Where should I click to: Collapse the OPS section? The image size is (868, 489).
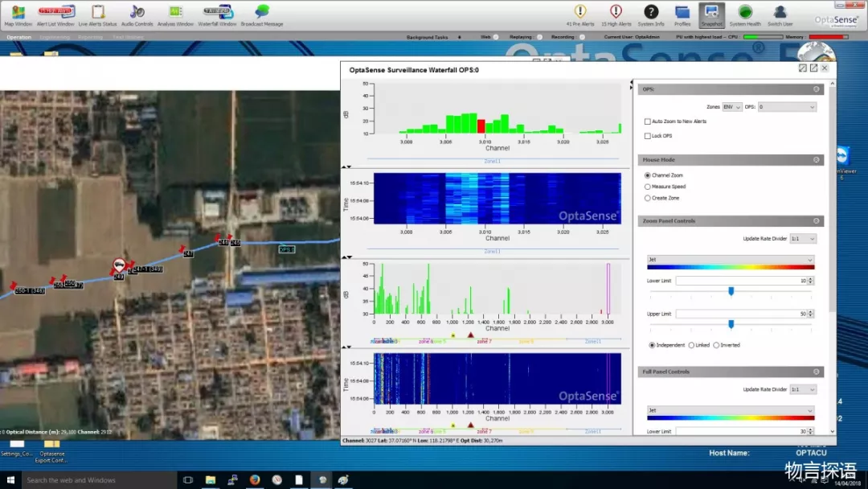click(817, 89)
